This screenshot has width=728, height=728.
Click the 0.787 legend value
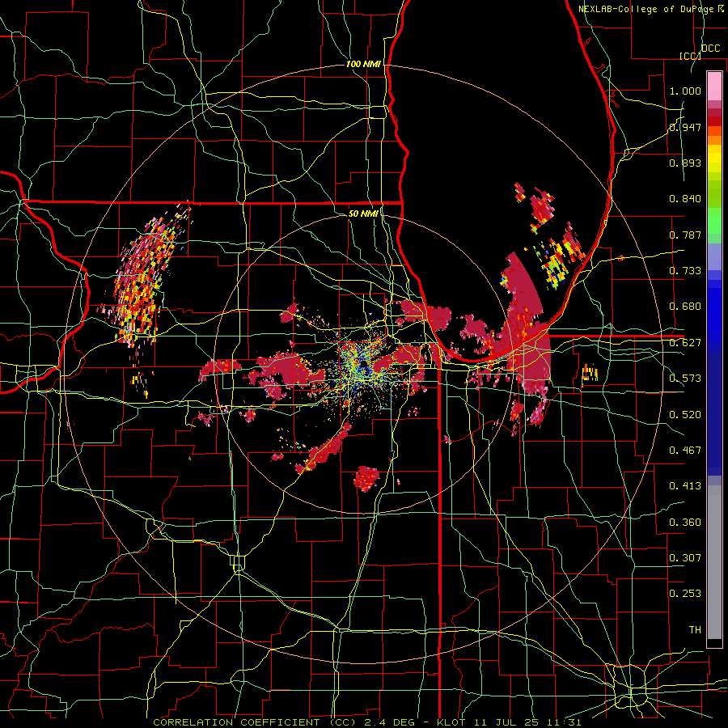(x=685, y=235)
